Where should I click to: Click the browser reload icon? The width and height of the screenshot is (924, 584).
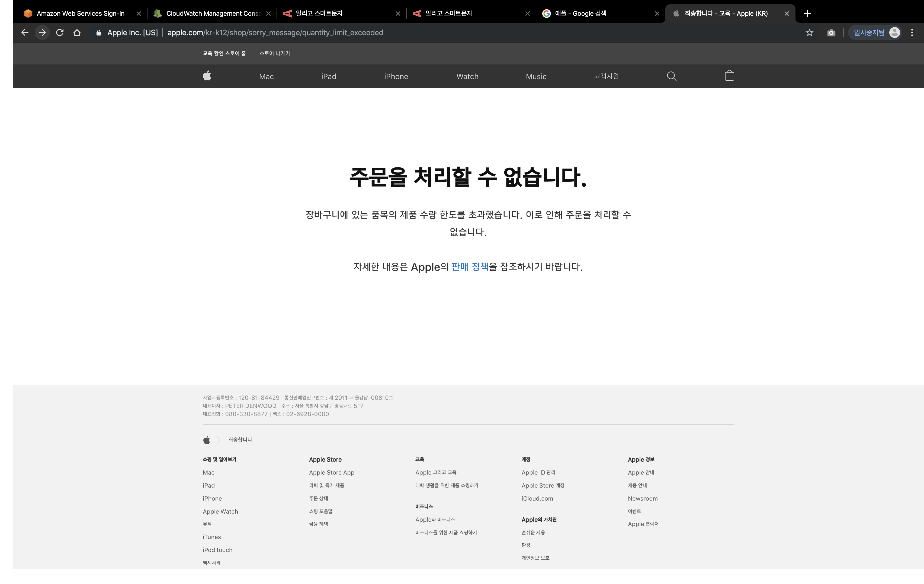tap(59, 33)
